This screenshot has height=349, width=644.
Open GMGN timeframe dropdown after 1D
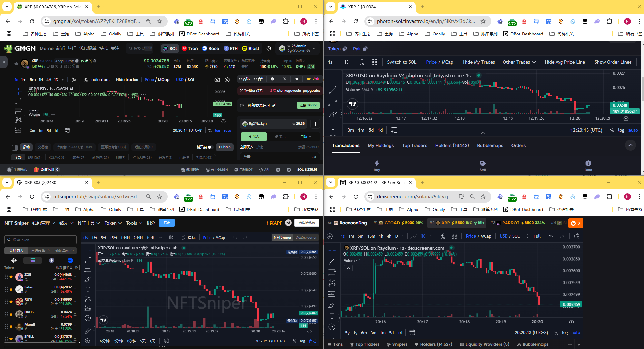(x=63, y=80)
